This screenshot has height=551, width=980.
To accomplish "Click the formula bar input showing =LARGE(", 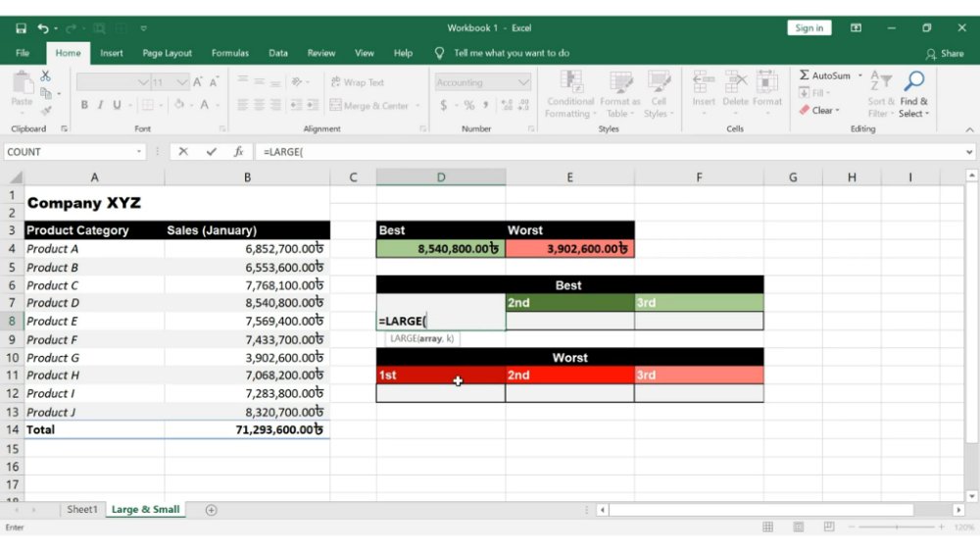I will 610,152.
